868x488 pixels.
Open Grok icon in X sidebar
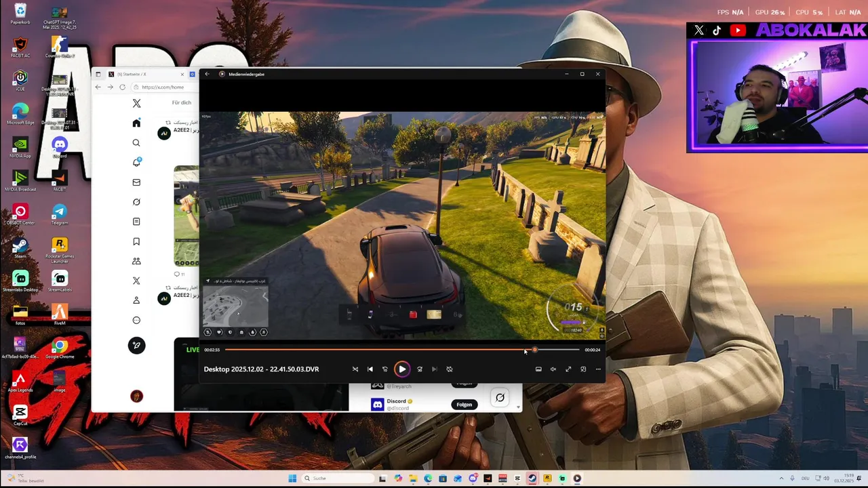click(136, 202)
